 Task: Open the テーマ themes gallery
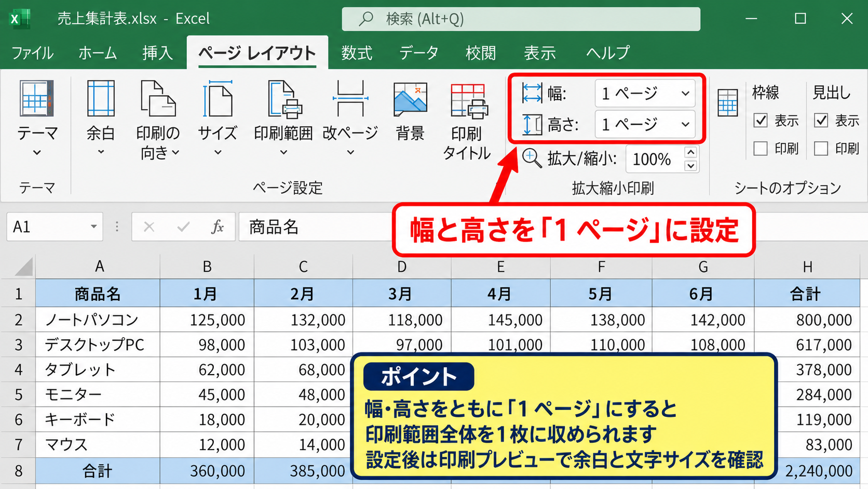[x=36, y=118]
